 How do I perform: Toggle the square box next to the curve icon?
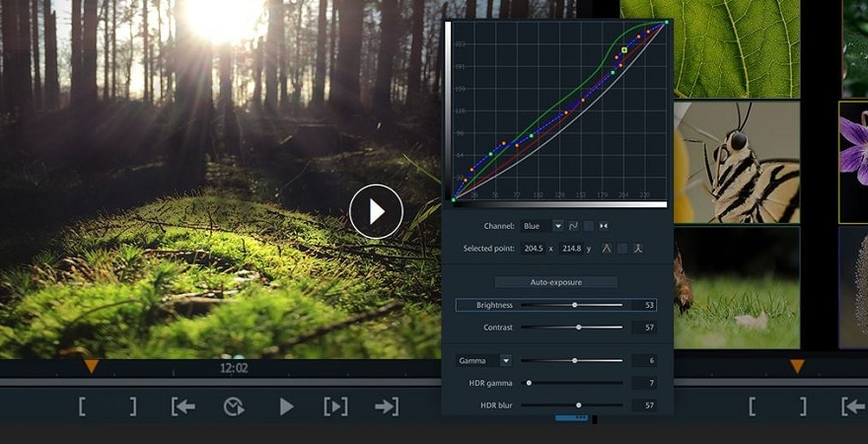click(588, 226)
